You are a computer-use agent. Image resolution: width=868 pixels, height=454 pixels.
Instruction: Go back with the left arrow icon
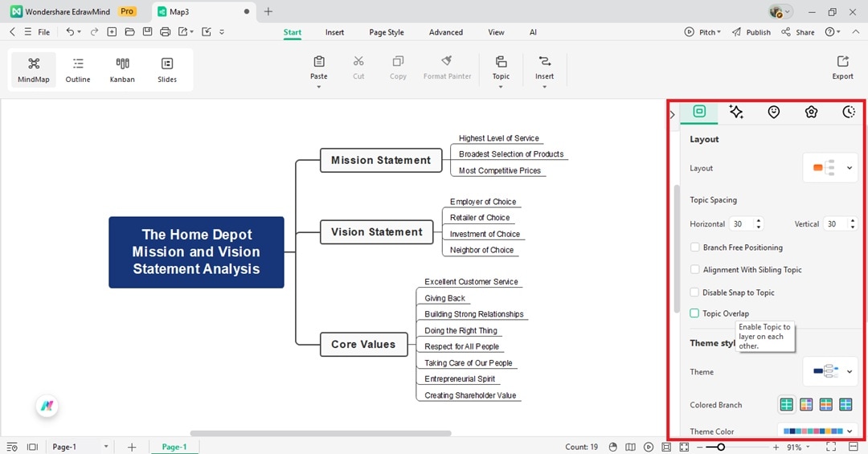12,32
